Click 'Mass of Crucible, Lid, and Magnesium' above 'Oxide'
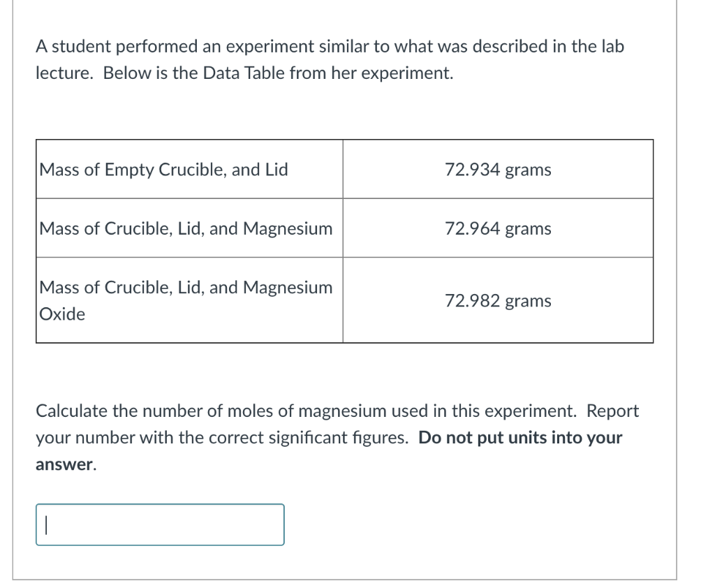715x588 pixels. pos(186,287)
